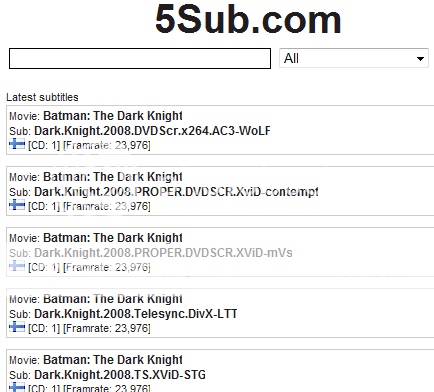Select the first Batman: The Dark Knight movie title
This screenshot has height=392, width=434.
coord(113,116)
